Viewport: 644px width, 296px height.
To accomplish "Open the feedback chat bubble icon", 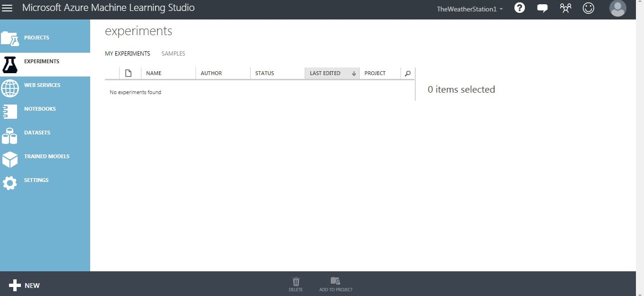I will tap(542, 8).
